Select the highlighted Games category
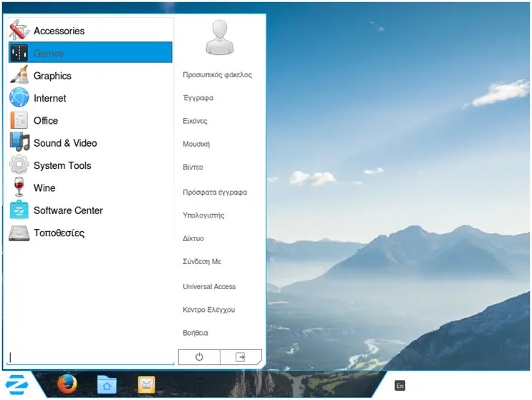This screenshot has width=532, height=400. (x=90, y=53)
